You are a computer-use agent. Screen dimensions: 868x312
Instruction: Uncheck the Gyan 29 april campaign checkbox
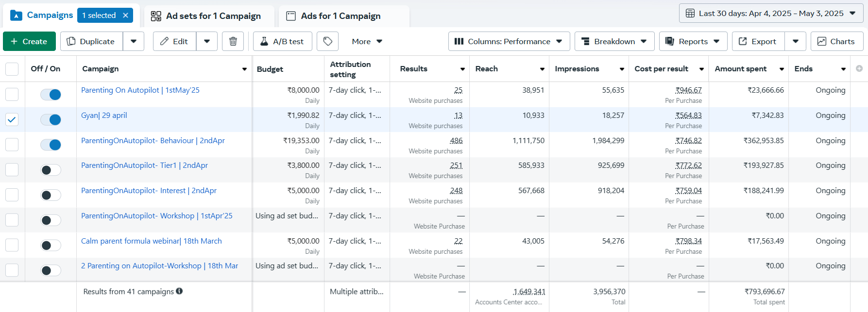click(12, 119)
